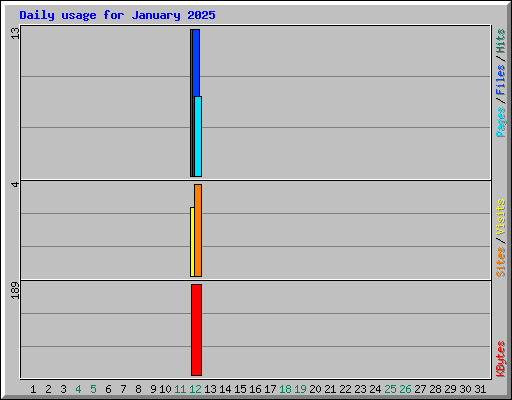Image resolution: width=512 pixels, height=400 pixels.
Task: Click green day '18' on the x-axis
Action: point(285,389)
